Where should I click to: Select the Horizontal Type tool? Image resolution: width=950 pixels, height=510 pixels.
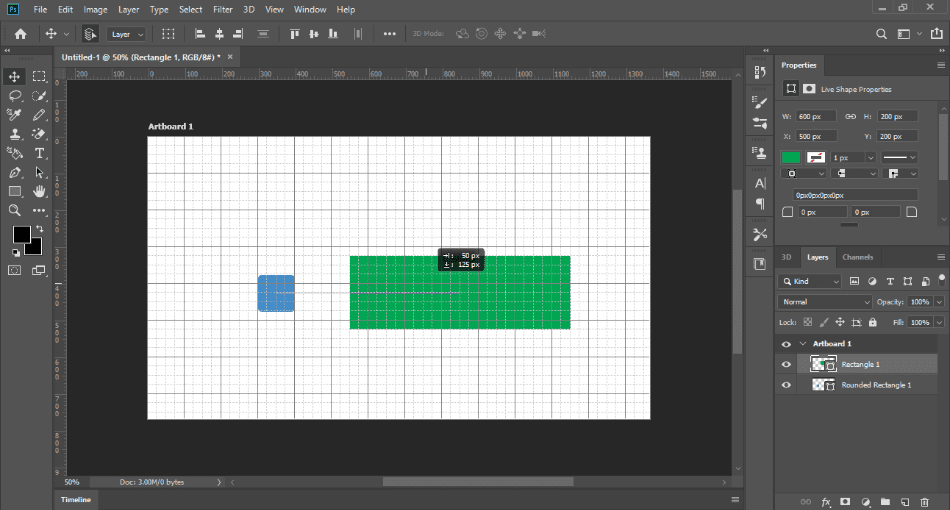pos(39,153)
